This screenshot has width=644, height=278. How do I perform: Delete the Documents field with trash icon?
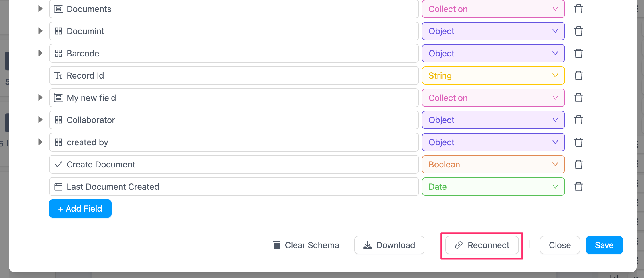click(578, 9)
